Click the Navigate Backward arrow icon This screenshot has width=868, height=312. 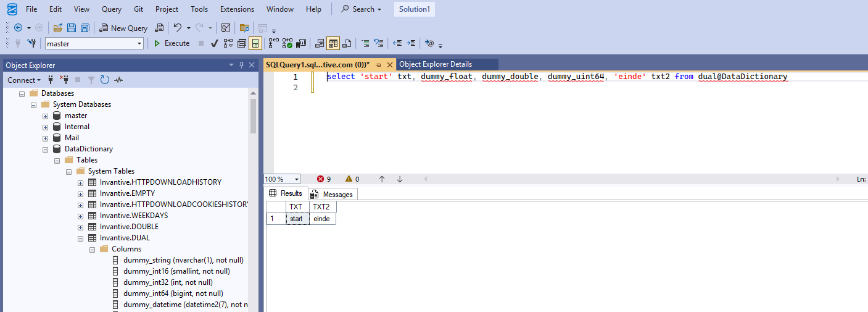[18, 28]
